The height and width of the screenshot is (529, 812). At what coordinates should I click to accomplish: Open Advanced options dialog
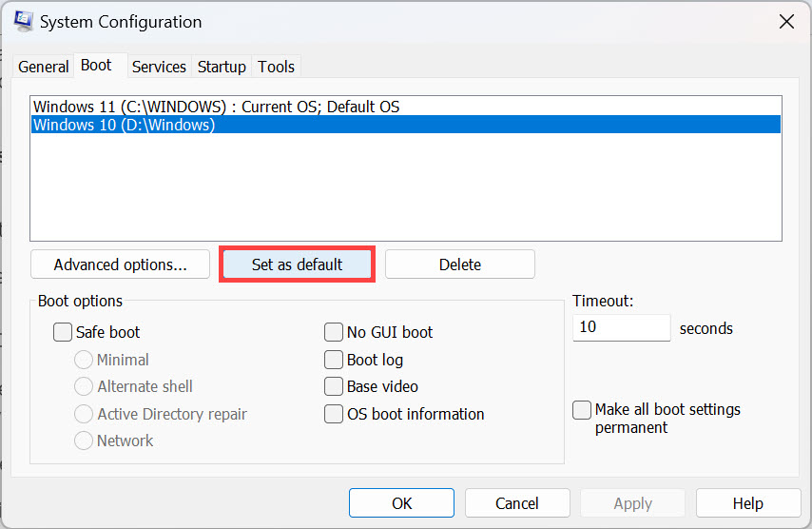[x=120, y=264]
